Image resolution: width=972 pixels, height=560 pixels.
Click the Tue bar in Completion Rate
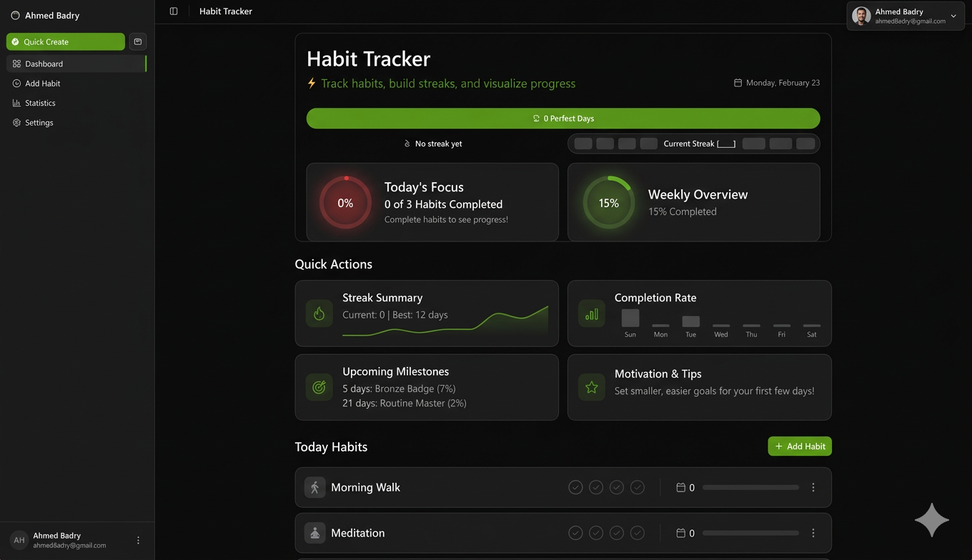click(x=691, y=321)
